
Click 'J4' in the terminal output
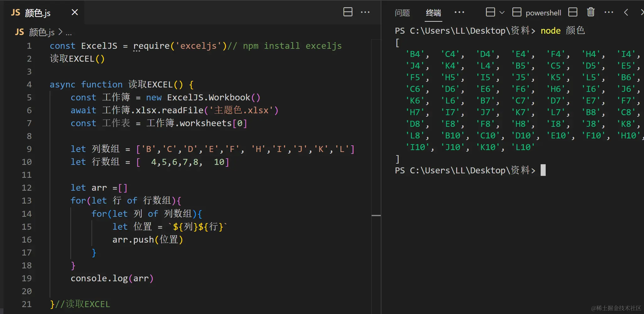415,66
